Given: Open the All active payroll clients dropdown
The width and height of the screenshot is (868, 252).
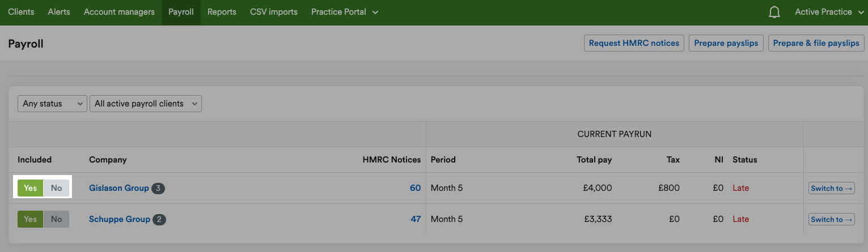Looking at the screenshot, I should (146, 104).
